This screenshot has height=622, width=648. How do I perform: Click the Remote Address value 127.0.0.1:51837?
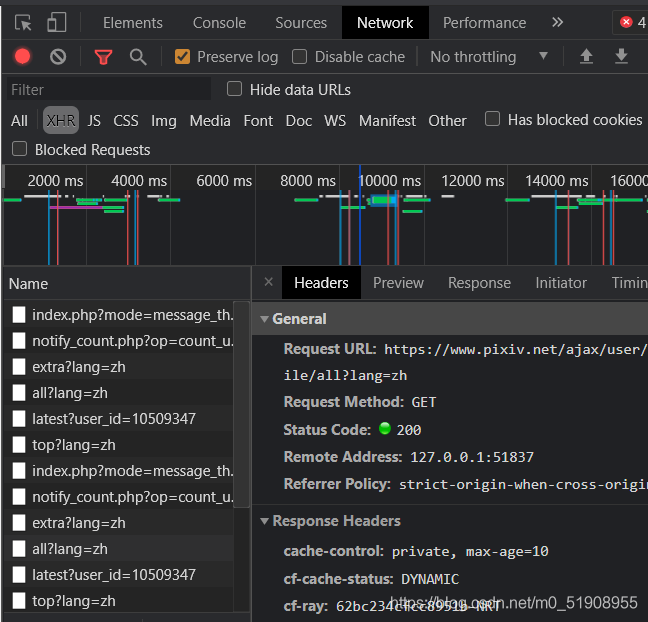472,457
